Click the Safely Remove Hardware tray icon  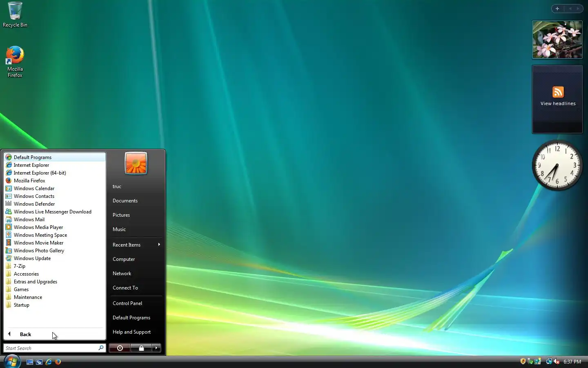pos(530,361)
